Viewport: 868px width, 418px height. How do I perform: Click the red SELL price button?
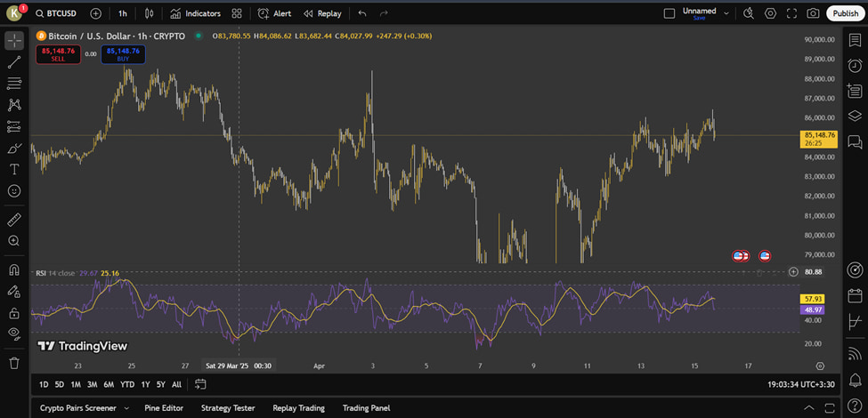(58, 54)
